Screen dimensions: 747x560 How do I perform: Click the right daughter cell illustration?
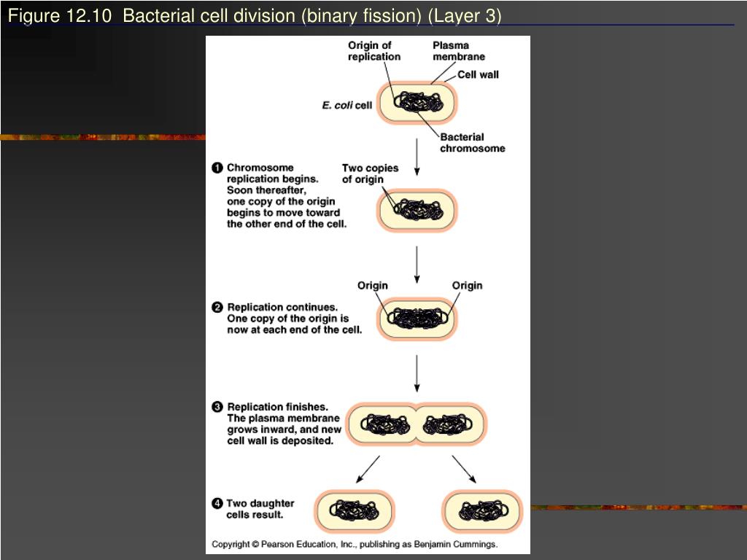point(483,511)
